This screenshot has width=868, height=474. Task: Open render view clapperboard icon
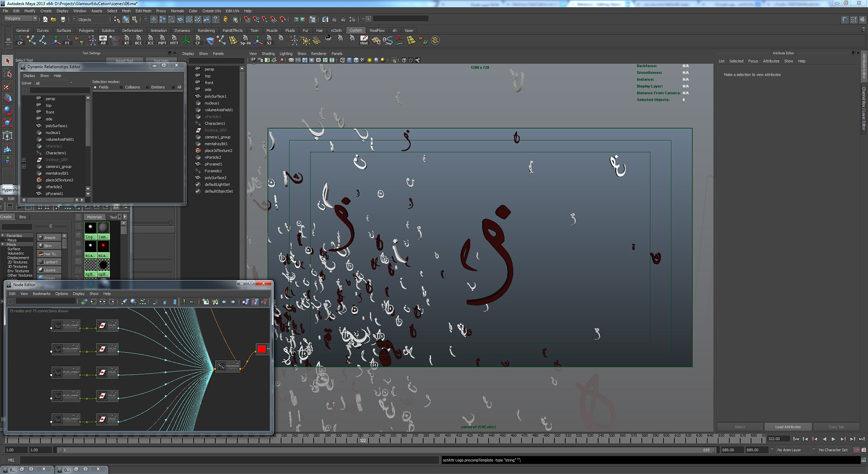pyautogui.click(x=325, y=19)
